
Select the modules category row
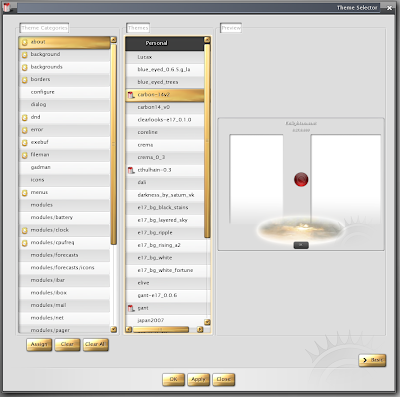(x=64, y=205)
